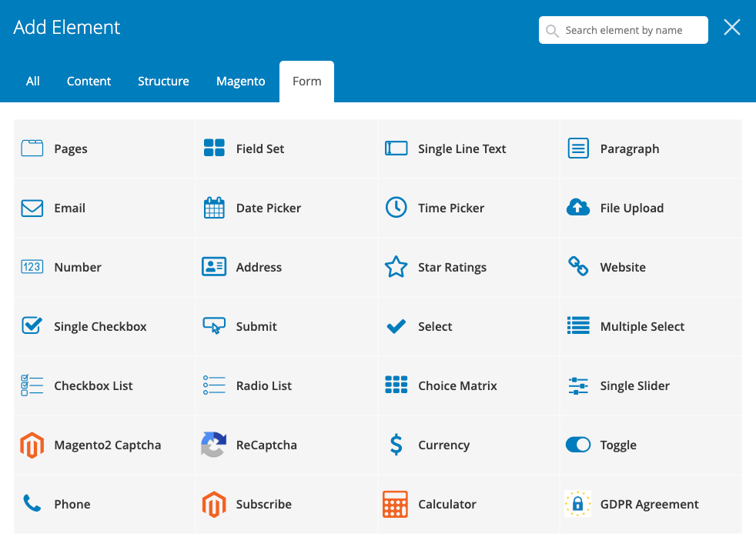Select the File Upload cloud icon
Image resolution: width=756 pixels, height=547 pixels.
click(x=578, y=207)
